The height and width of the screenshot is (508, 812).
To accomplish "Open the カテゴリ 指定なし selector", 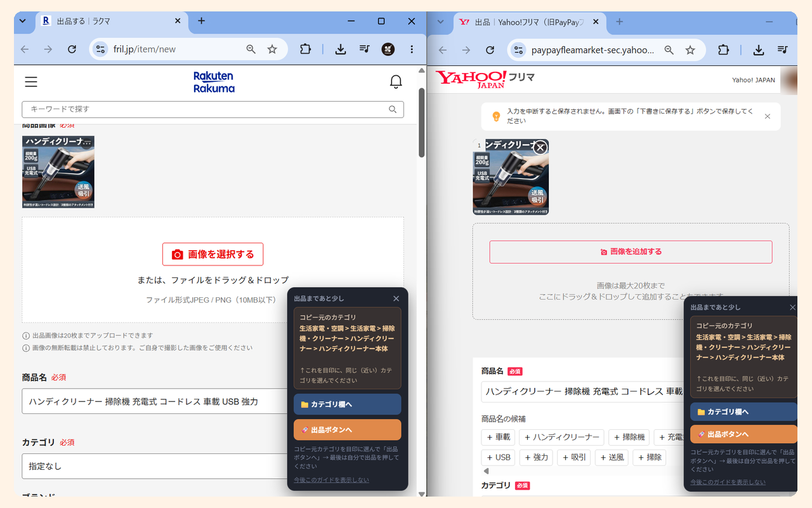I will coord(155,466).
